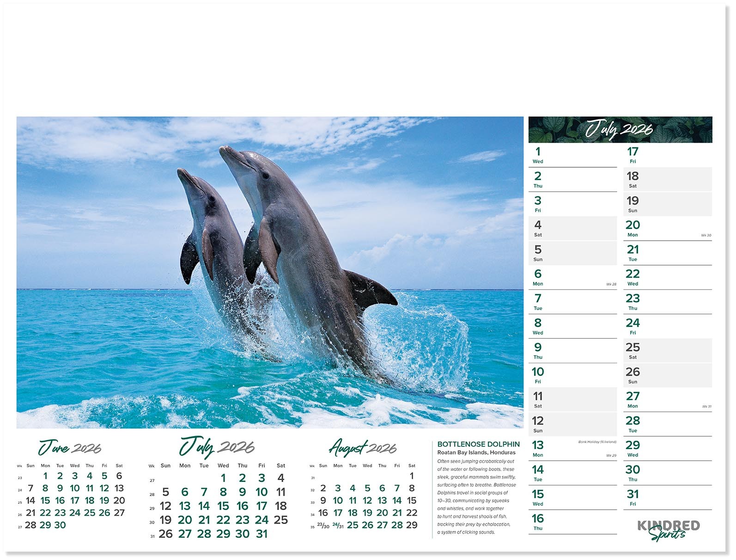Click the Bank Holiday (N Ireland) note
This screenshot has width=736, height=560.
pyautogui.click(x=597, y=442)
